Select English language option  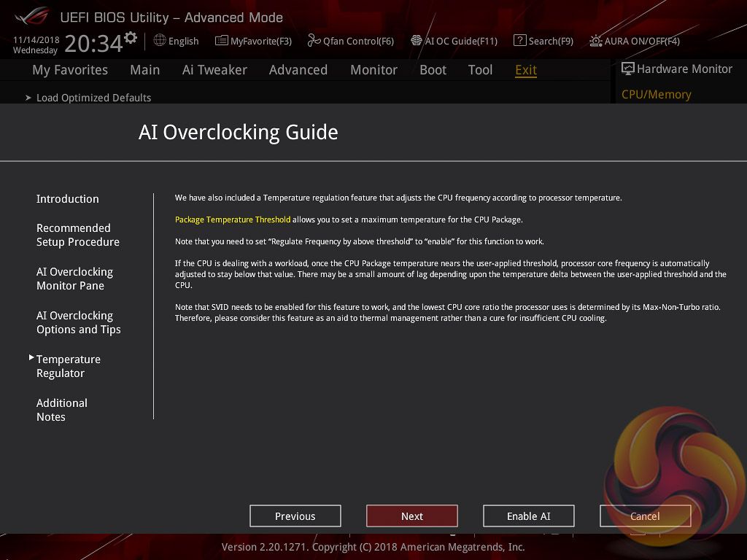183,41
